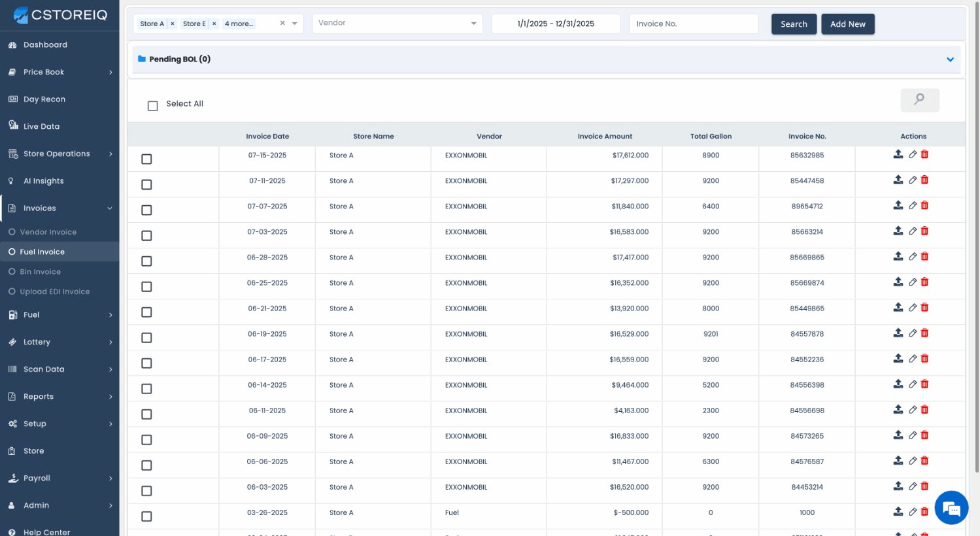Open the live chat bubble
980x536 pixels.
(951, 507)
